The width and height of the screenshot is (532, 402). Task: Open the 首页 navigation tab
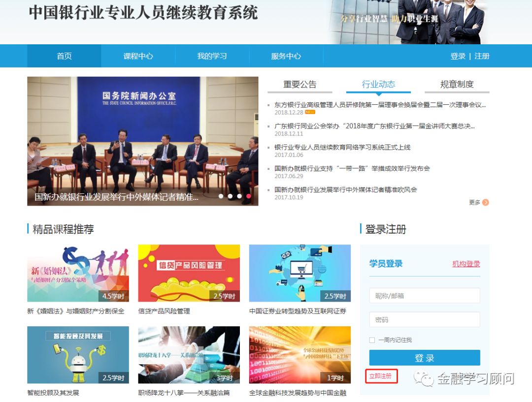pyautogui.click(x=64, y=56)
